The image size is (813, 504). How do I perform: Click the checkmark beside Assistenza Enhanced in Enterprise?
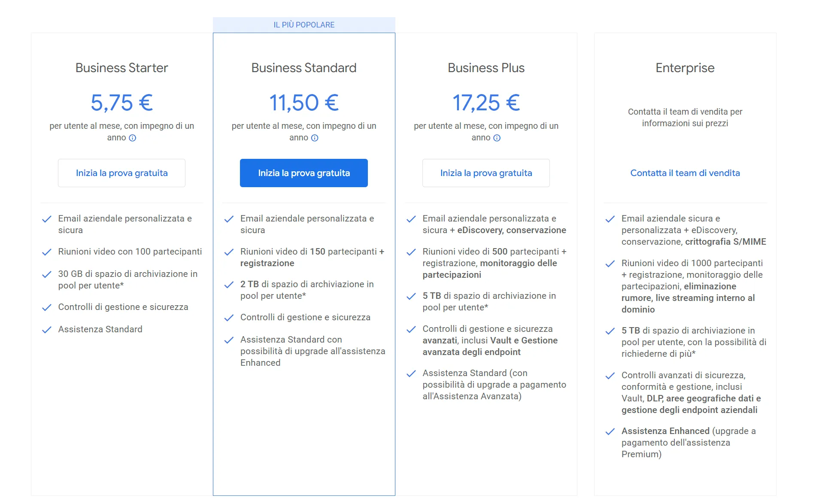pyautogui.click(x=610, y=431)
